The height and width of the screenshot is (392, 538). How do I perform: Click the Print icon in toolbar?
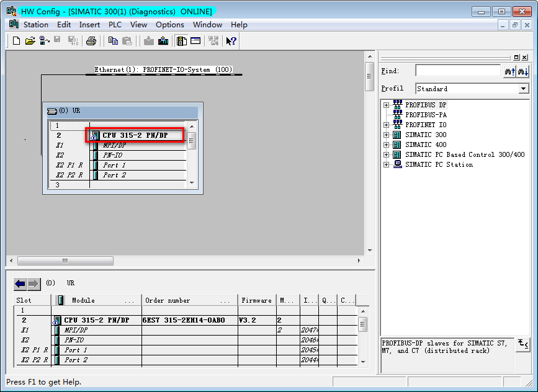pos(91,41)
